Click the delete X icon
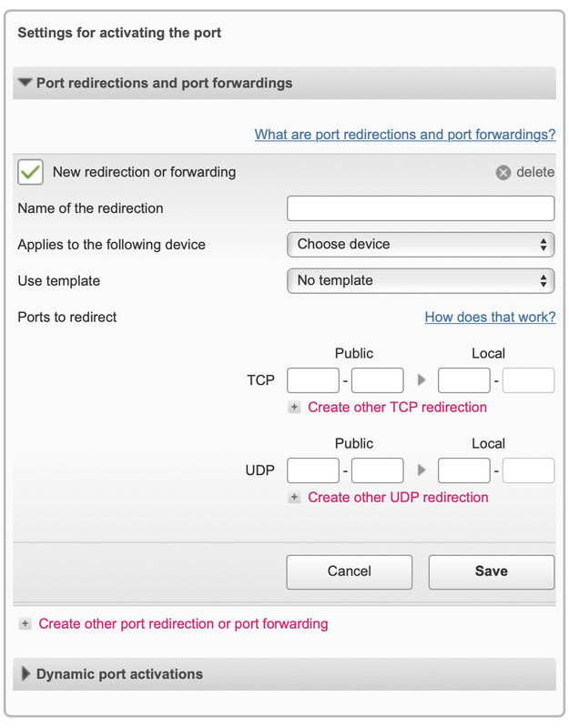The width and height of the screenshot is (569, 728). click(503, 173)
